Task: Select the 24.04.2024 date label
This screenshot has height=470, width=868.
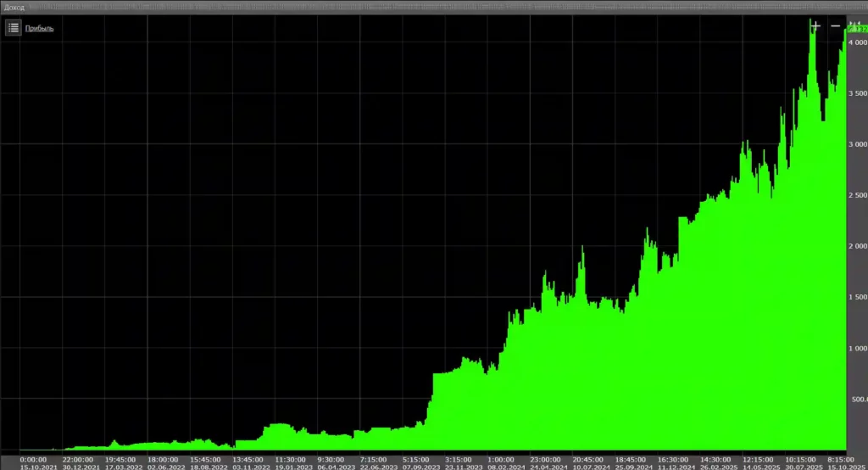Action: [x=548, y=467]
